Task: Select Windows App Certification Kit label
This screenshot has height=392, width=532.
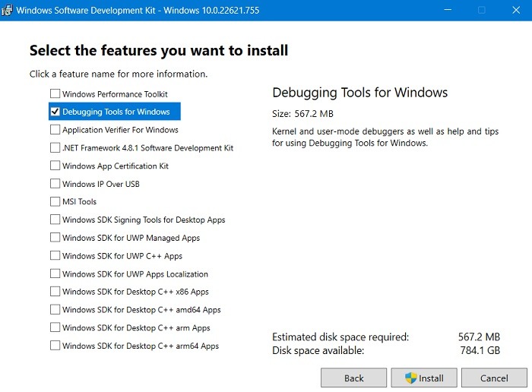Action: [116, 166]
